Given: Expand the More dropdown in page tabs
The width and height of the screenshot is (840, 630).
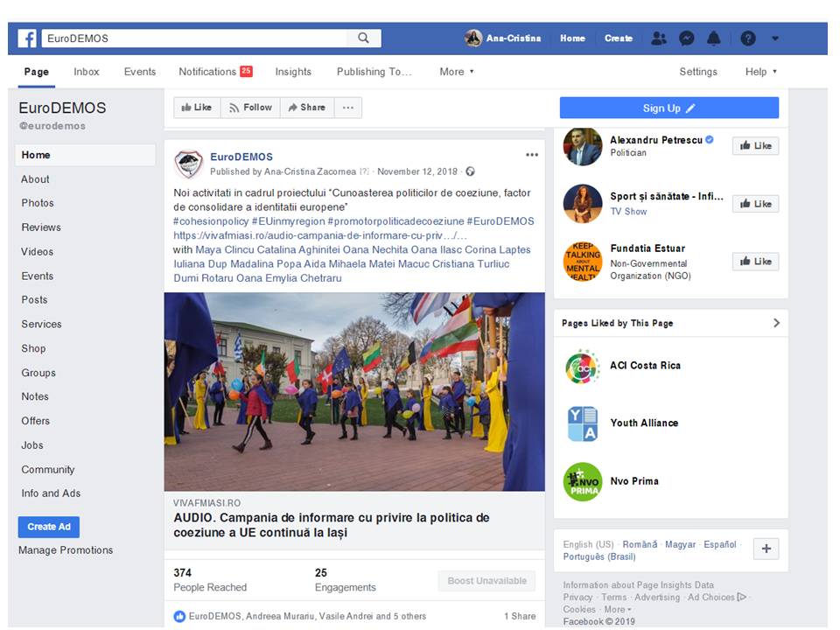Looking at the screenshot, I should 457,72.
